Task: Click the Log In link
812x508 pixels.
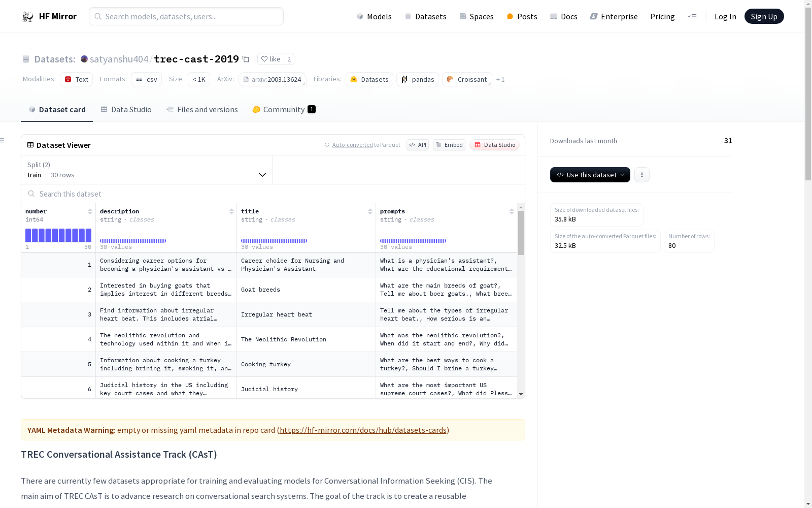Action: coord(725,17)
